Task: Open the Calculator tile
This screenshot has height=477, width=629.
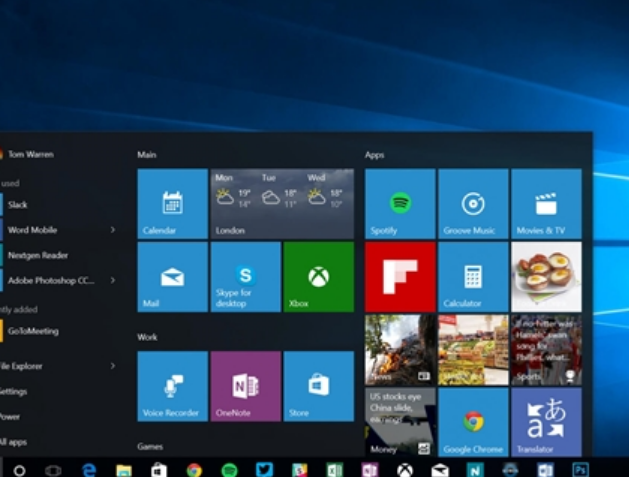Action: coord(473,277)
